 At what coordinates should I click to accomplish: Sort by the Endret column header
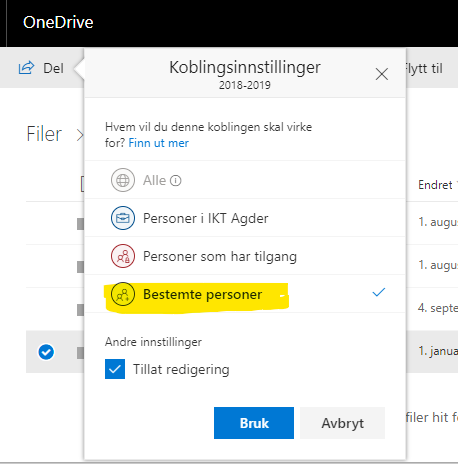pos(435,185)
